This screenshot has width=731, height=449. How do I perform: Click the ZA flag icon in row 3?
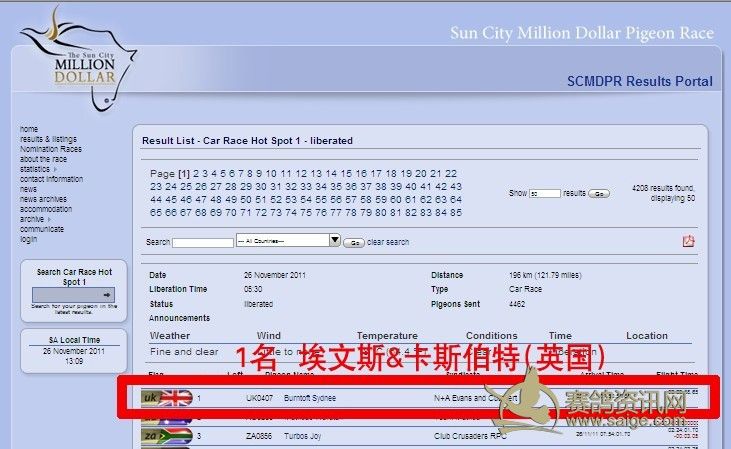(167, 436)
